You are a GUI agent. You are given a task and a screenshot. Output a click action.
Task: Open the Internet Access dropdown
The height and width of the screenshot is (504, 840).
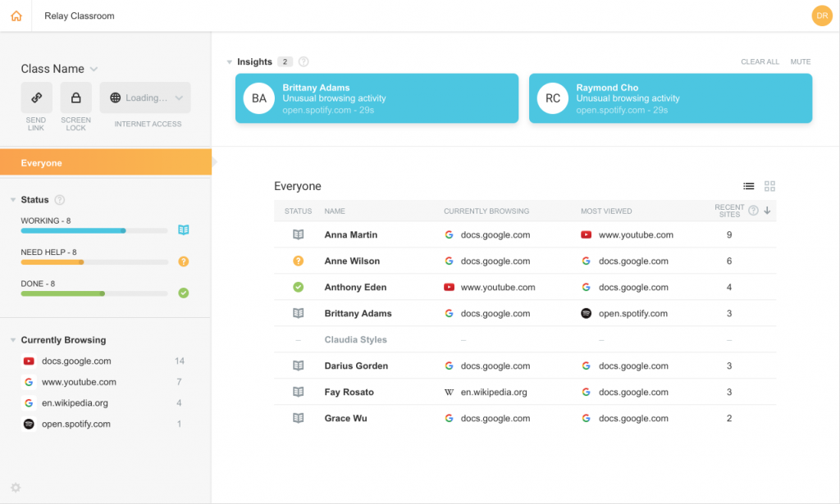point(145,98)
